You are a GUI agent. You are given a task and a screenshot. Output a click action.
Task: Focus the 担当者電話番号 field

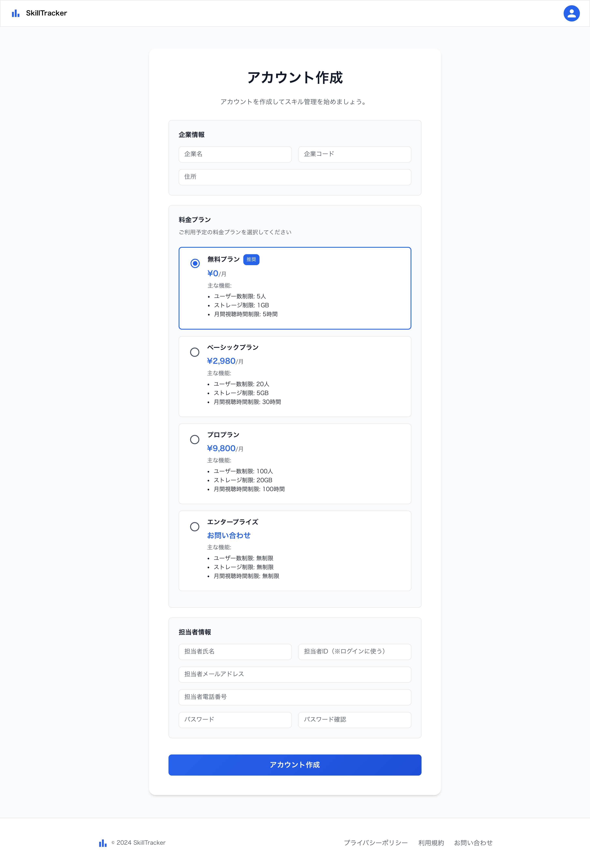pos(295,697)
